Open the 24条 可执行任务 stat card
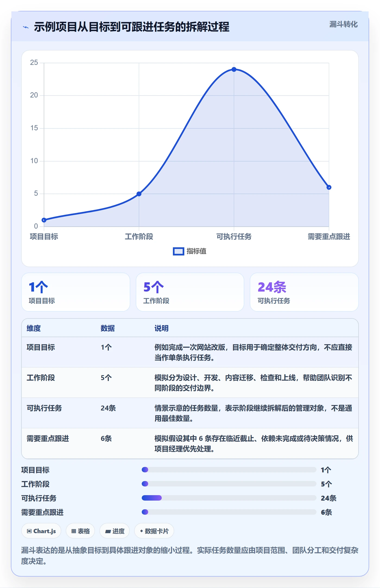The width and height of the screenshot is (380, 588). [x=304, y=292]
